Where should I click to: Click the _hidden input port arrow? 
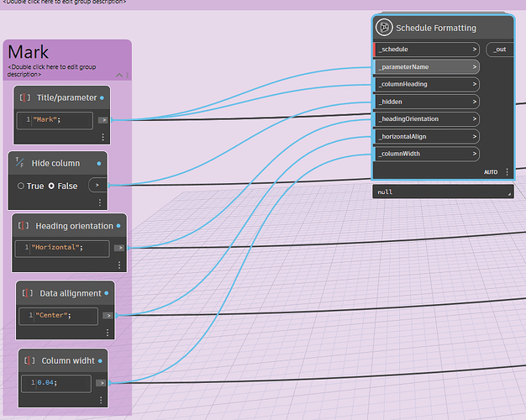point(475,102)
